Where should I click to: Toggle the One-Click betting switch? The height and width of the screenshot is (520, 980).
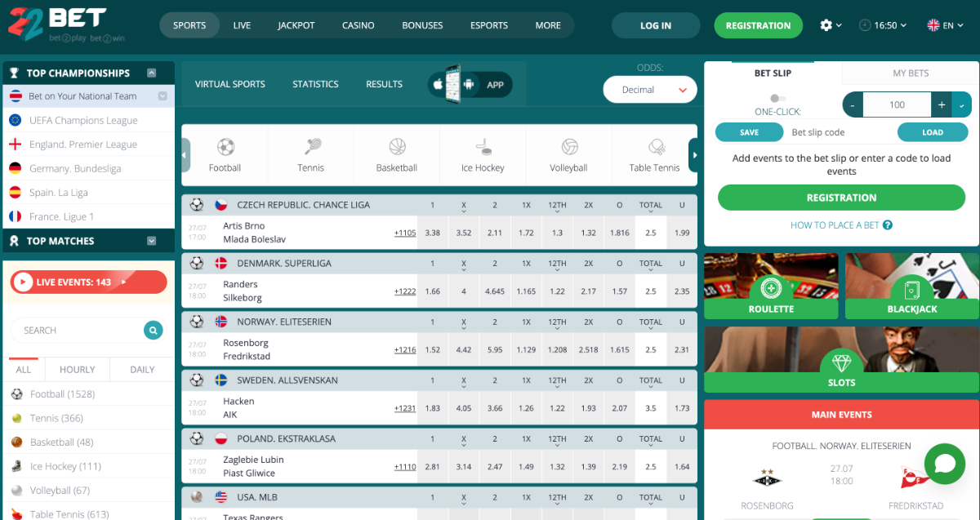tap(778, 98)
